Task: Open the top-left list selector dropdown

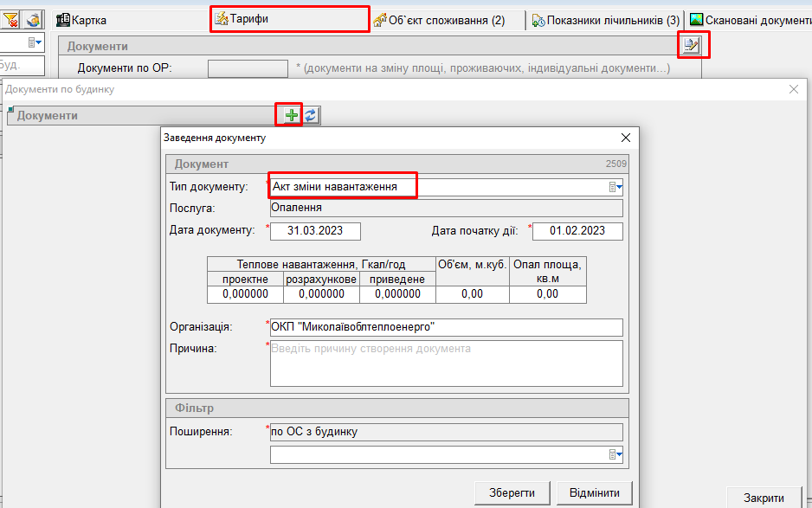Action: [35, 42]
